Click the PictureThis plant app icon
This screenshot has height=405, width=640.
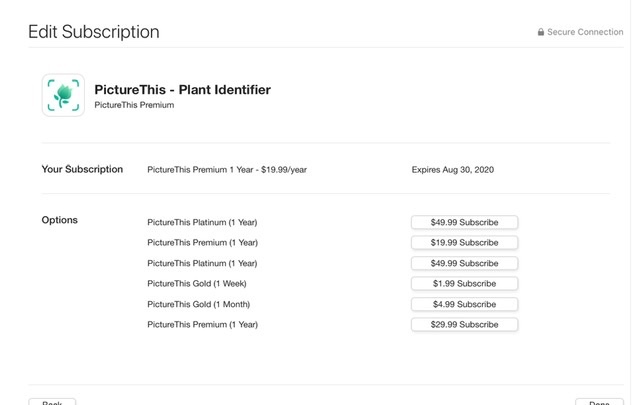(x=63, y=96)
